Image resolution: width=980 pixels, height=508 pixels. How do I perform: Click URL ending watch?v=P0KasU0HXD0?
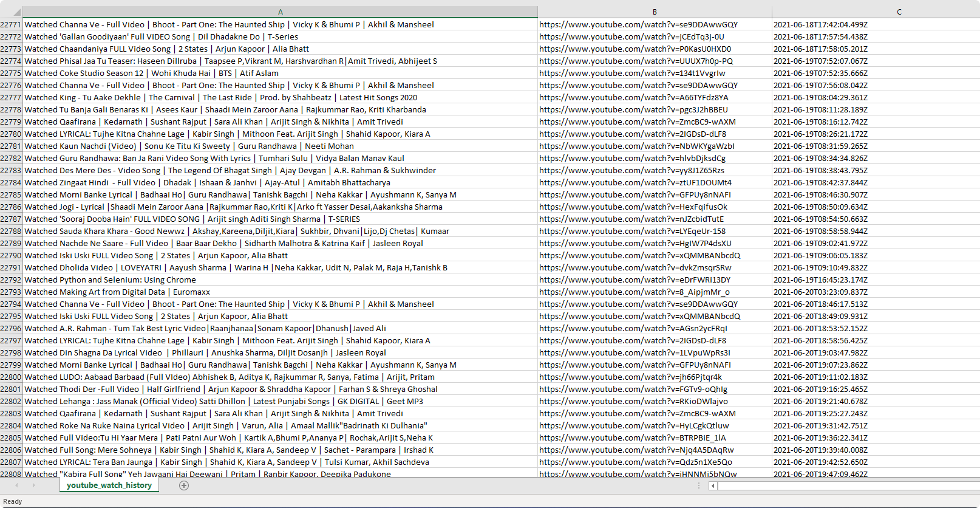(655, 49)
